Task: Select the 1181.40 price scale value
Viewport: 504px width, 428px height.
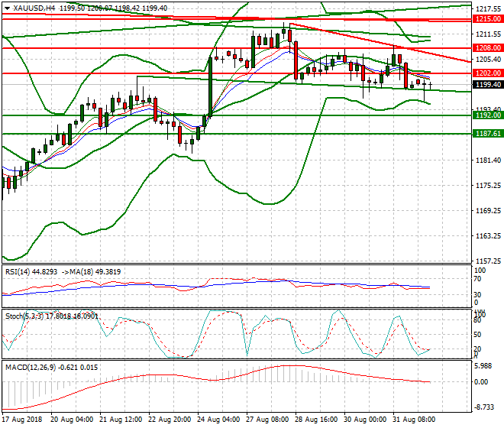Action: pyautogui.click(x=488, y=160)
